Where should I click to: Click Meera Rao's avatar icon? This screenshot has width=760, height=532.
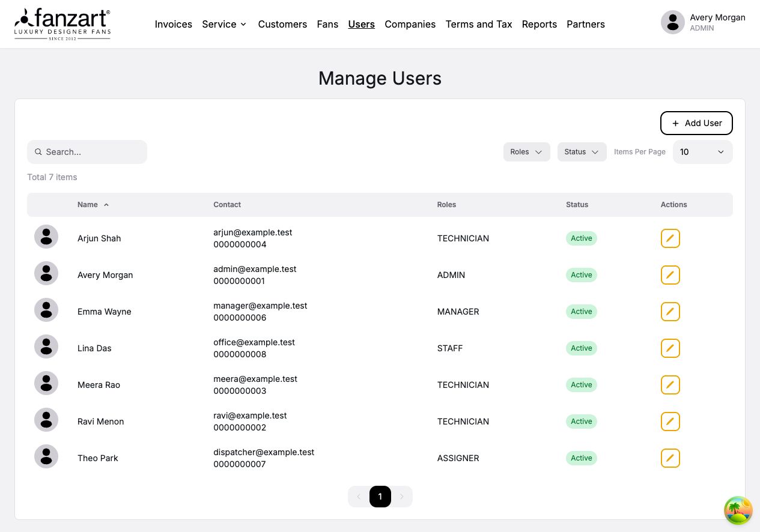point(46,383)
